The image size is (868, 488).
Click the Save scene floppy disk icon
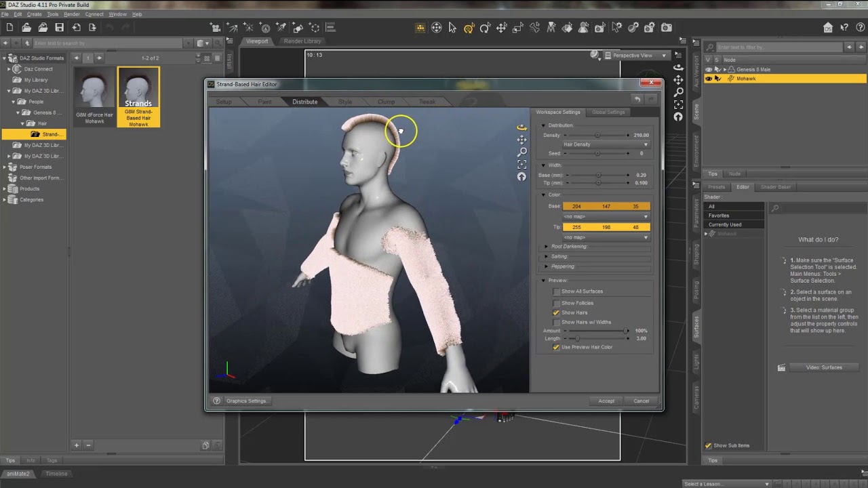pyautogui.click(x=59, y=28)
